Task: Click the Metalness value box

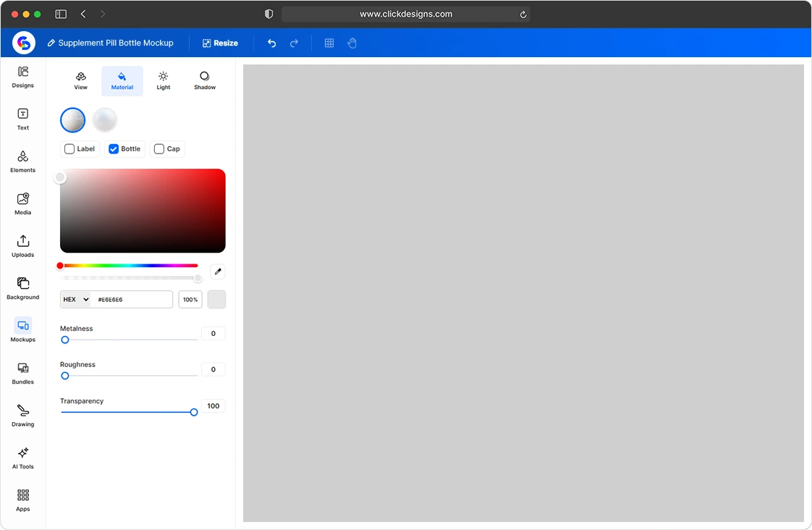Action: 213,334
